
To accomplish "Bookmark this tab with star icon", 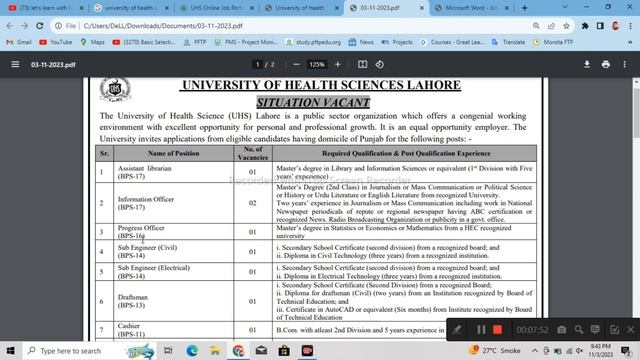I will tap(566, 26).
